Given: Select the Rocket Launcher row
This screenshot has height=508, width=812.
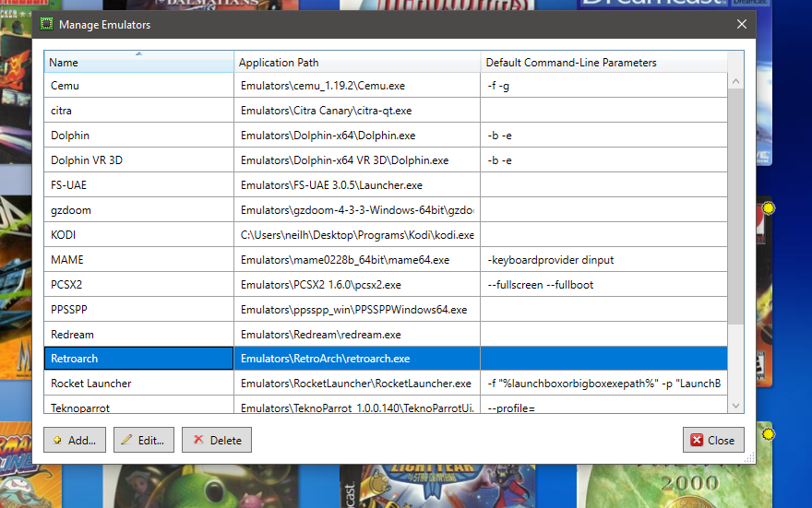Looking at the screenshot, I should coord(386,384).
